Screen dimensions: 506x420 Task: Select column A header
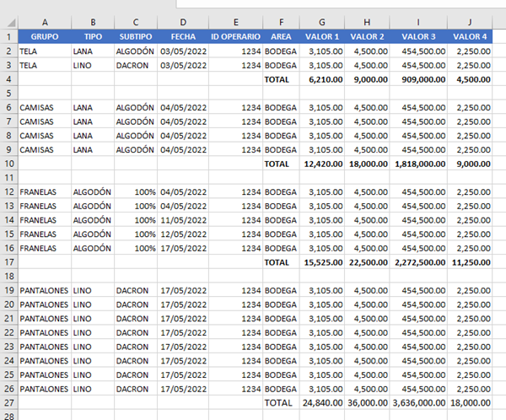[x=44, y=22]
